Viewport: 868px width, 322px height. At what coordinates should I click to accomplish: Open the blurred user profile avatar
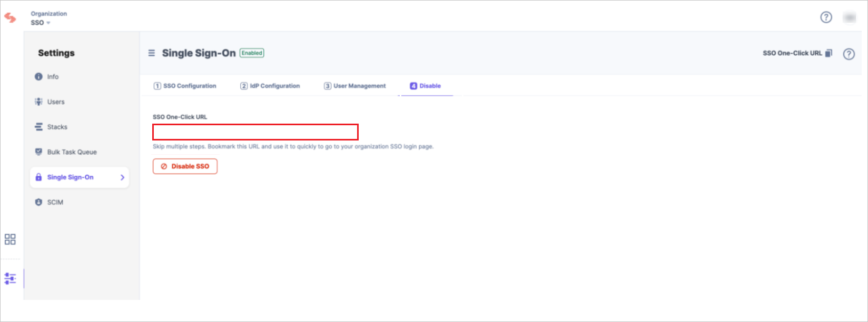coord(849,17)
